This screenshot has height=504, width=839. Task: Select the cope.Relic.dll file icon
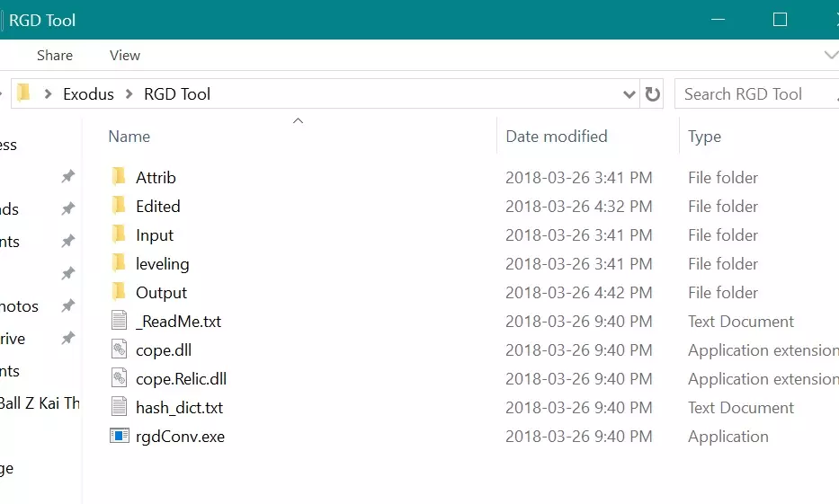pyautogui.click(x=120, y=378)
